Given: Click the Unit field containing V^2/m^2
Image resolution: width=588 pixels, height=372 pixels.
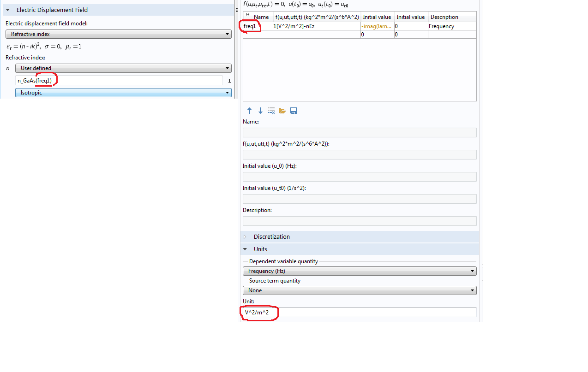Looking at the screenshot, I should pos(359,313).
